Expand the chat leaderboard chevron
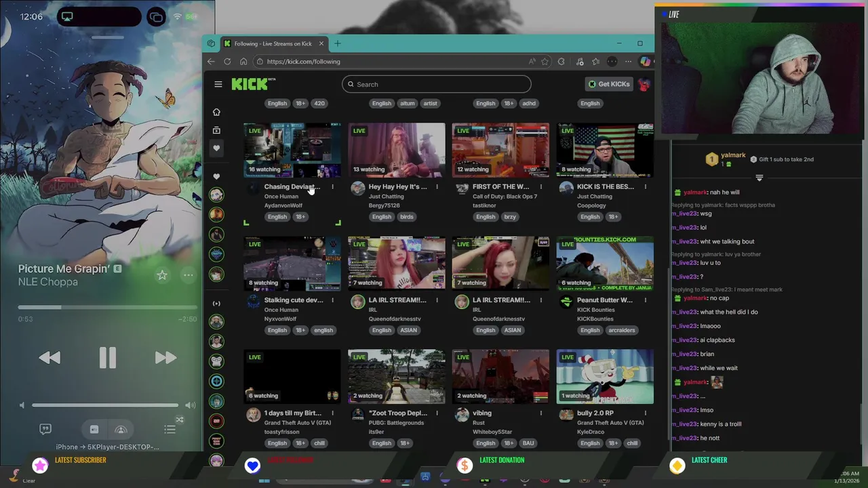The image size is (868, 488). pos(759,178)
